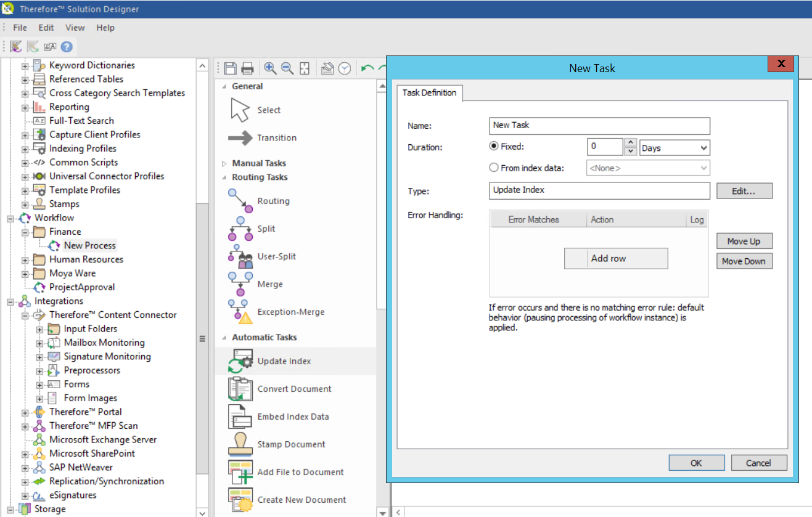The height and width of the screenshot is (517, 812).
Task: Click inside the task Name field
Action: pyautogui.click(x=599, y=126)
